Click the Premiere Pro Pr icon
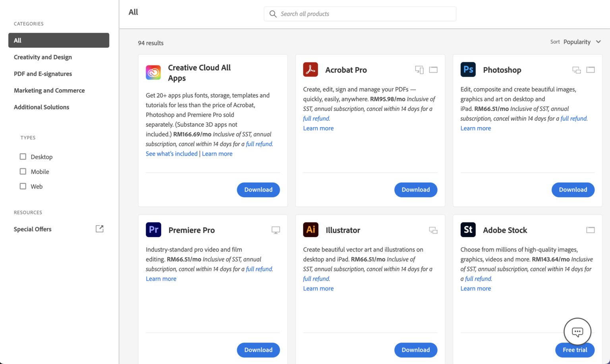 coord(153,230)
